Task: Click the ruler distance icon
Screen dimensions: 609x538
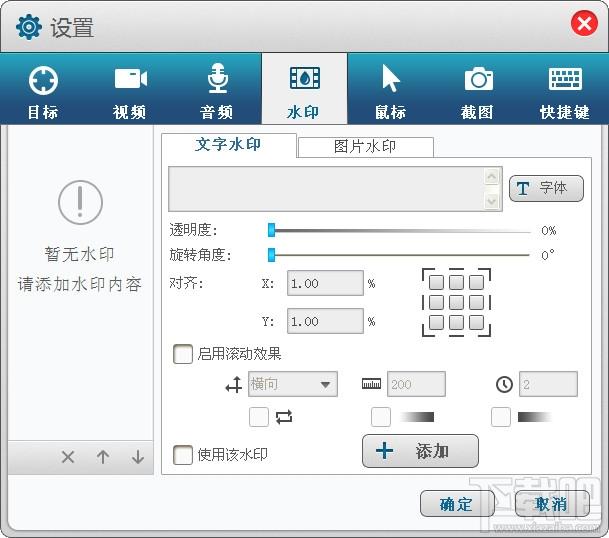Action: click(x=371, y=384)
